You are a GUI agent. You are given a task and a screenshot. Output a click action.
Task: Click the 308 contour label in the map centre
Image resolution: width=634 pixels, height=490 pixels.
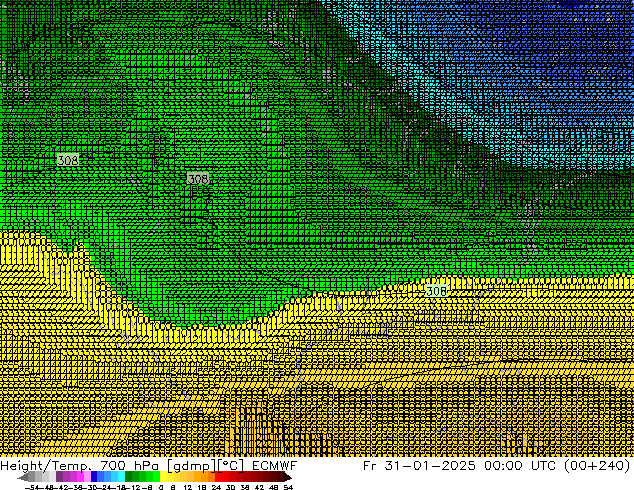198,178
